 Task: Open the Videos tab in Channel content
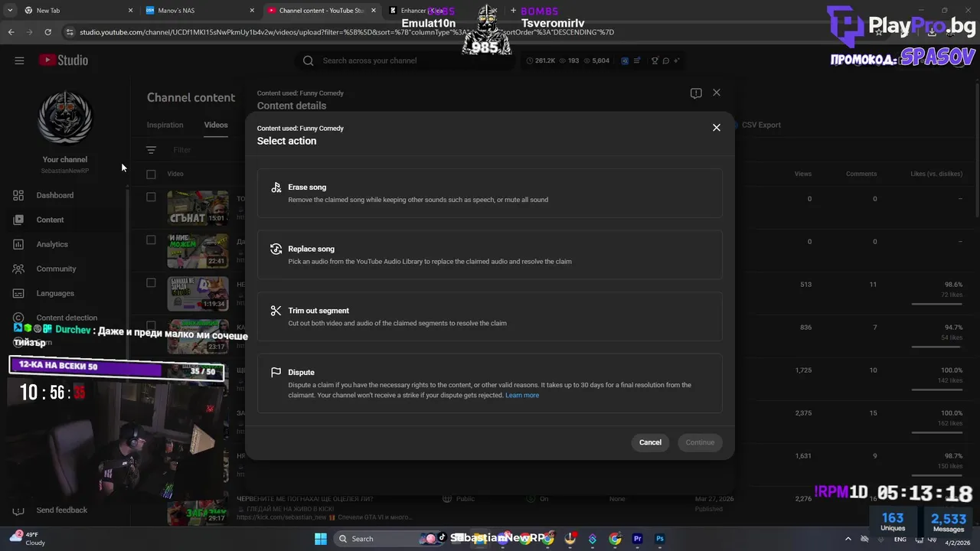(216, 125)
